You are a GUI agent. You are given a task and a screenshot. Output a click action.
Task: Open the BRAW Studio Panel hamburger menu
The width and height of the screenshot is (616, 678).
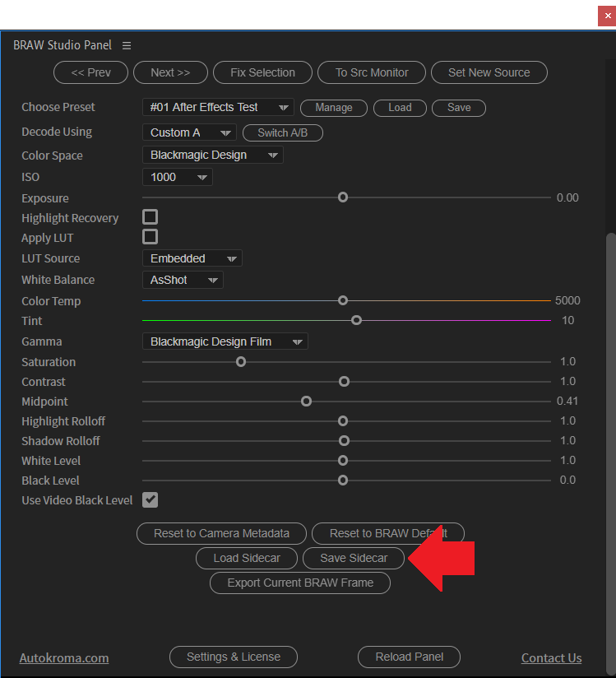[127, 45]
